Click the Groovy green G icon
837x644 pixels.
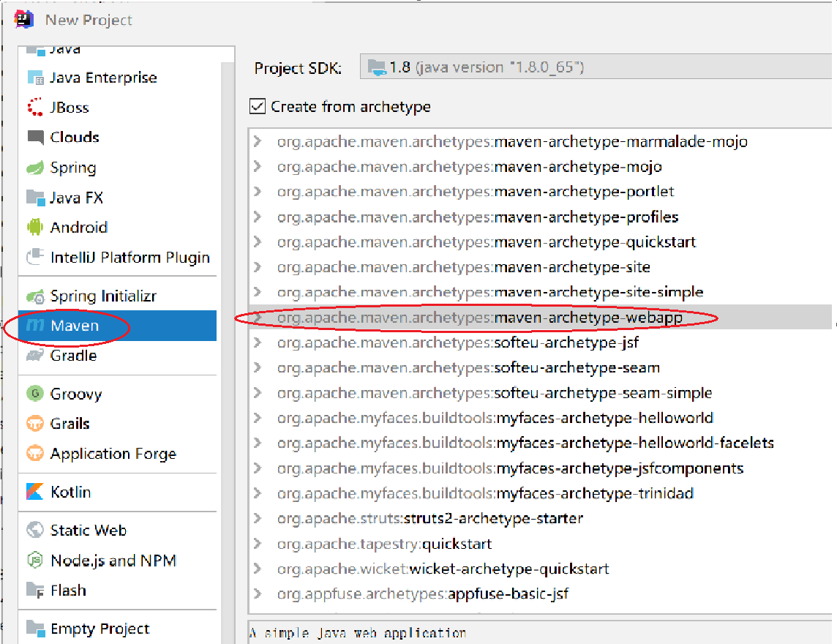click(35, 394)
